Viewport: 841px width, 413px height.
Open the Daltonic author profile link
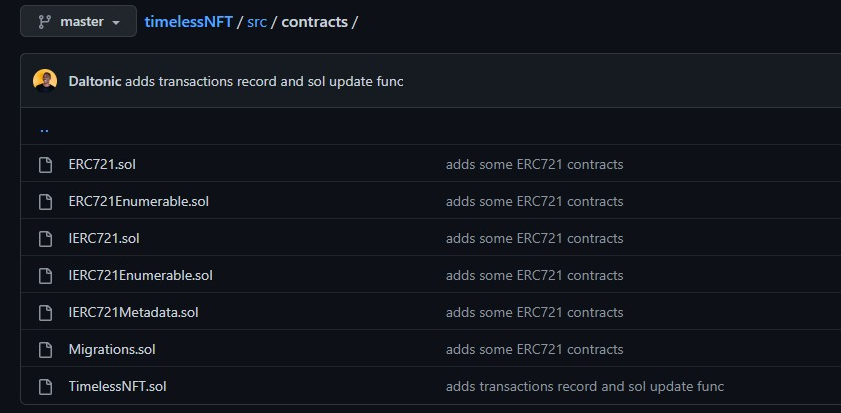(95, 81)
